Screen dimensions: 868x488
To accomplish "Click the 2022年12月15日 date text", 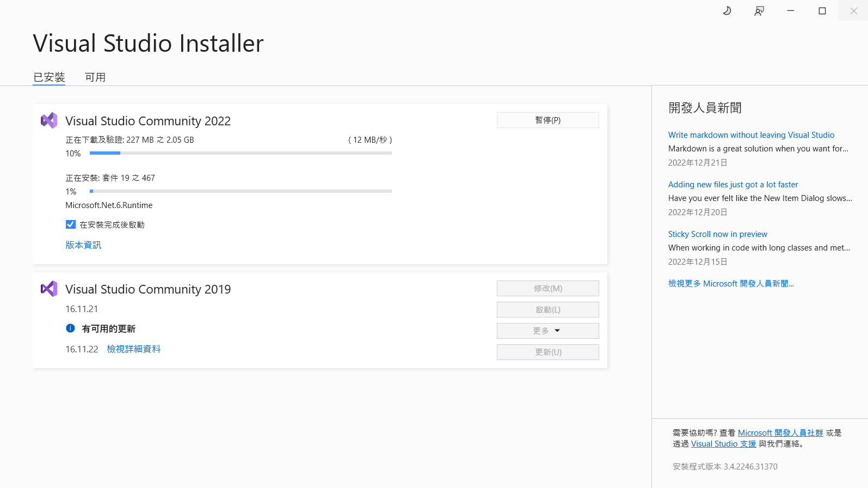I will point(698,262).
